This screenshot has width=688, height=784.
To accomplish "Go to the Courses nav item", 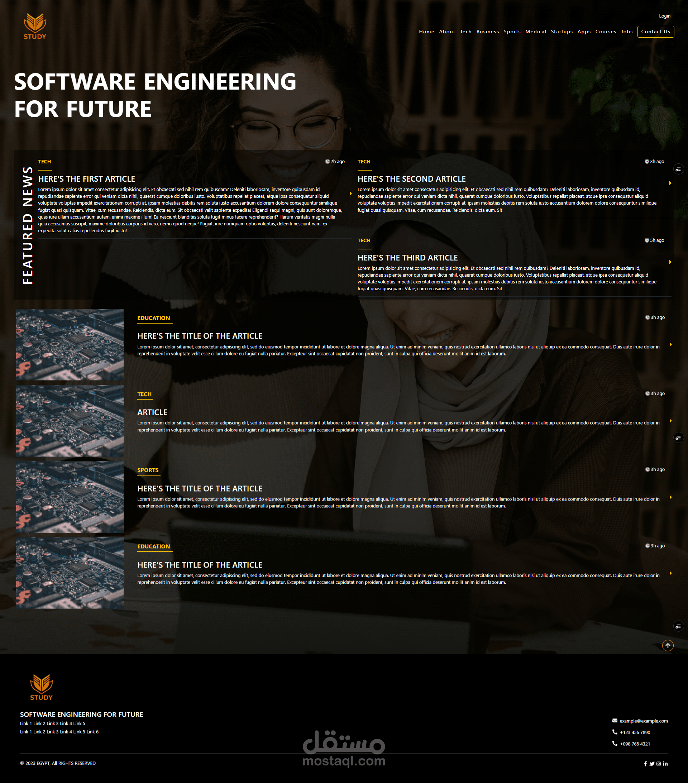I will (x=606, y=32).
